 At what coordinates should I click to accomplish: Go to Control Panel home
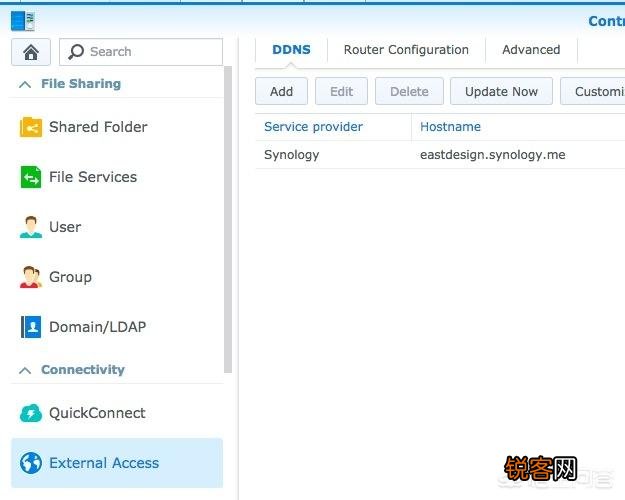click(31, 52)
